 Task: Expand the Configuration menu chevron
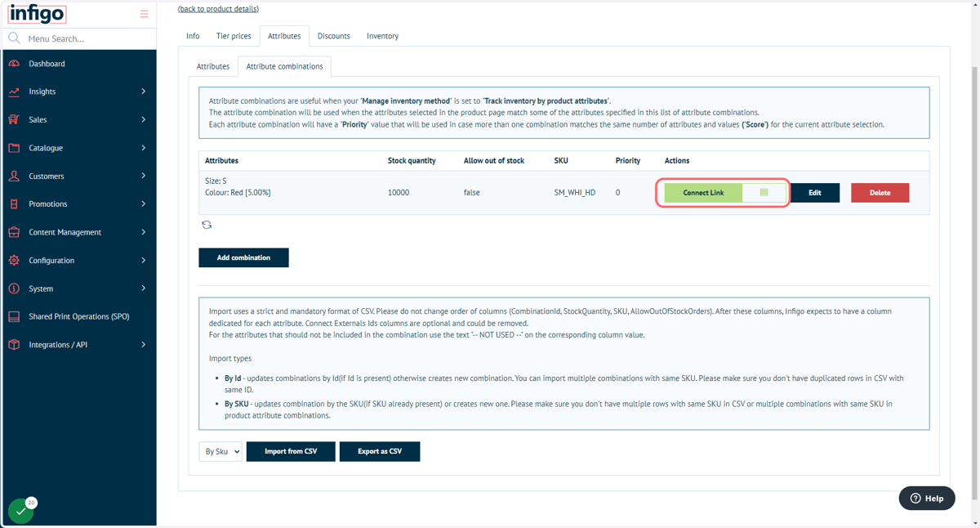(143, 261)
